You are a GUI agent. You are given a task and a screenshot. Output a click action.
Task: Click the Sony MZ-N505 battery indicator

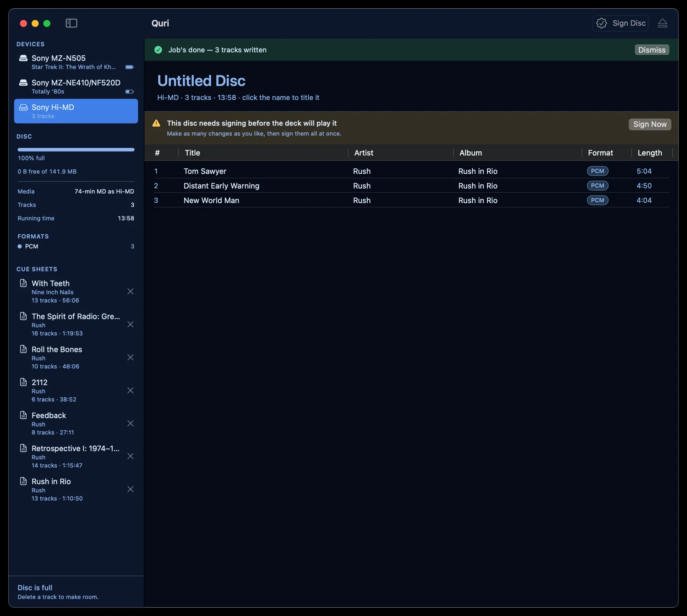coord(130,67)
